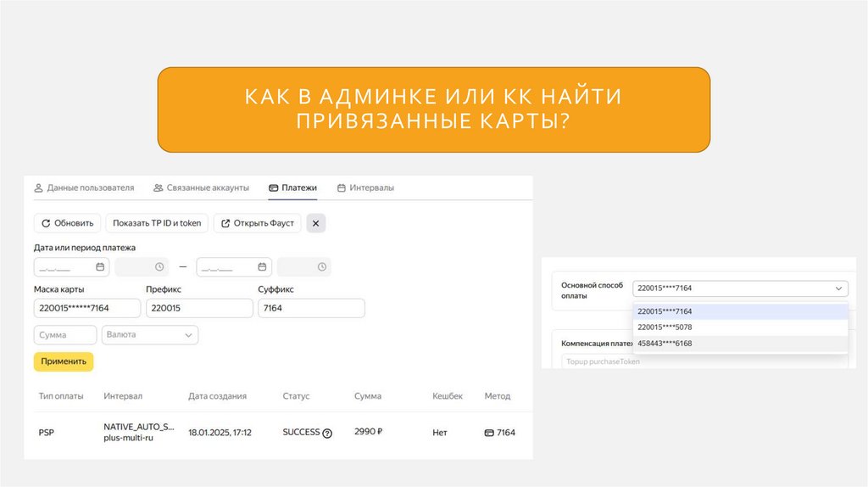Click the Дата создания column header

pos(218,396)
